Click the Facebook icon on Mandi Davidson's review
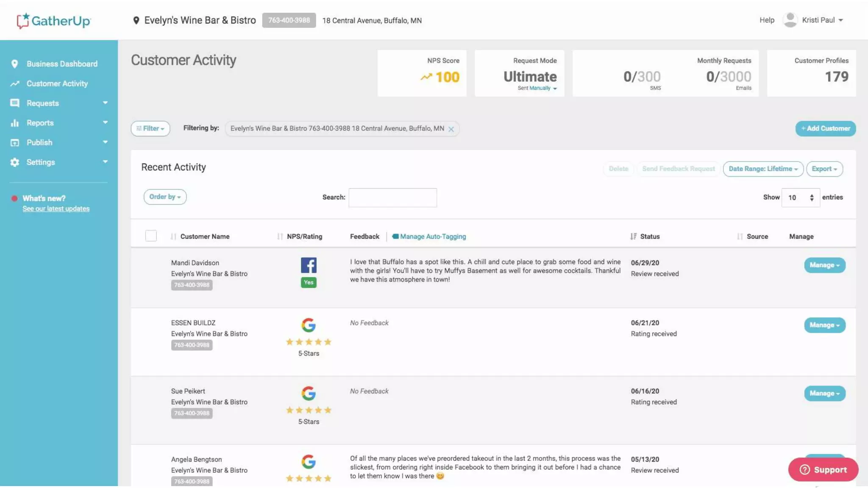Image resolution: width=868 pixels, height=488 pixels. click(309, 265)
